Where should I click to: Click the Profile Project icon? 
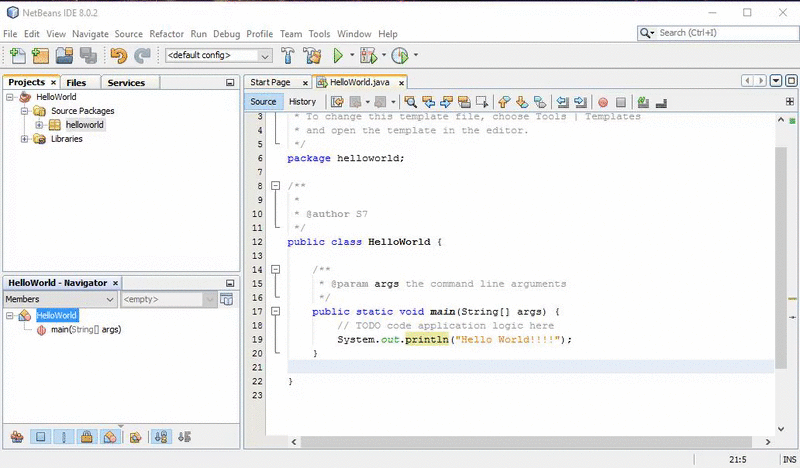click(400, 55)
